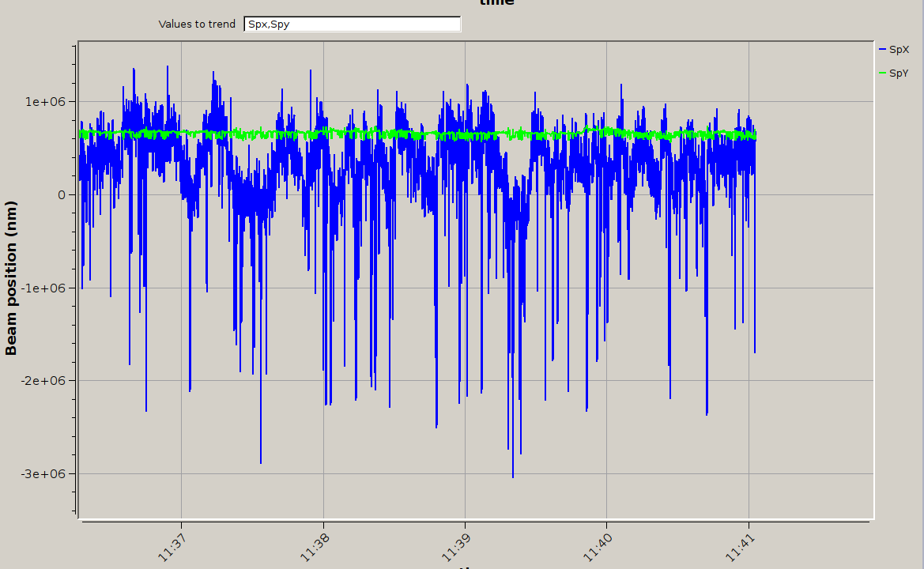Click the 1e+06 y-axis tick label

coord(50,102)
